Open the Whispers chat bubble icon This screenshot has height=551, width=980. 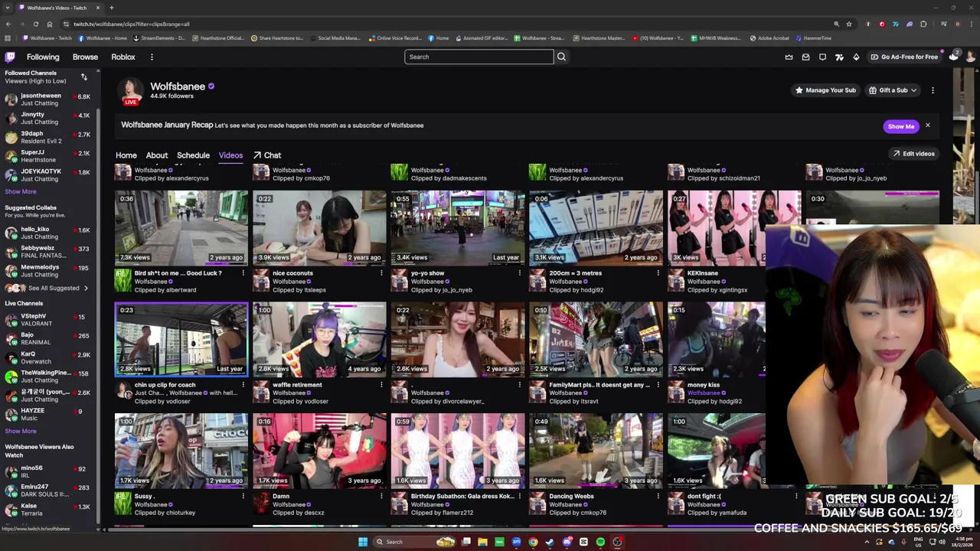coord(822,57)
